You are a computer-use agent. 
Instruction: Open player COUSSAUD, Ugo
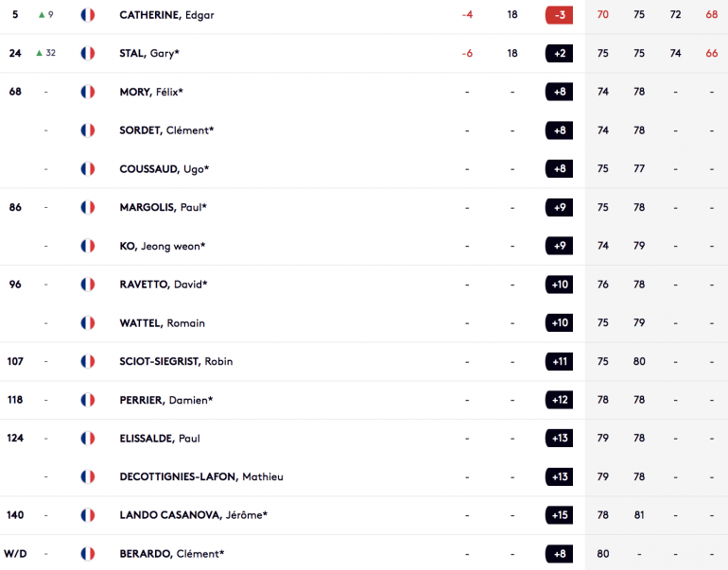pyautogui.click(x=164, y=169)
